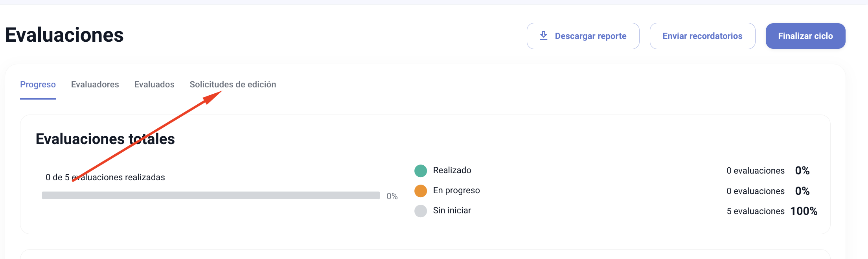The image size is (868, 259).
Task: Click the 0 de 5 evaluaciones realizadas text
Action: [x=105, y=178]
